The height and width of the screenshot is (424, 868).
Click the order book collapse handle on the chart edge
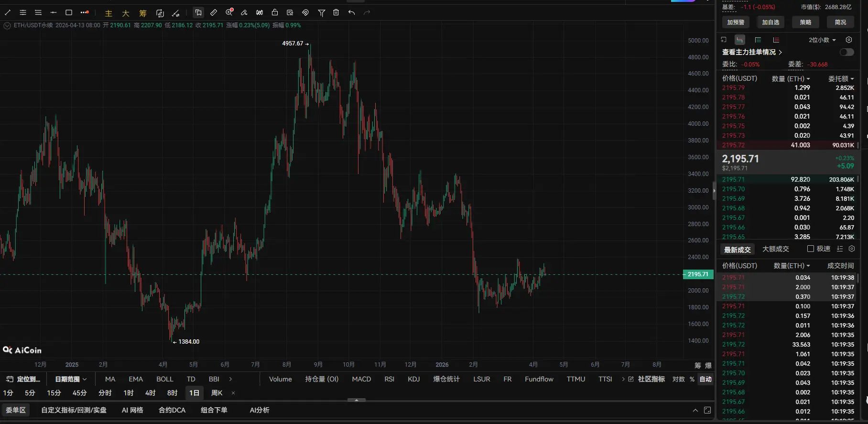coord(714,191)
